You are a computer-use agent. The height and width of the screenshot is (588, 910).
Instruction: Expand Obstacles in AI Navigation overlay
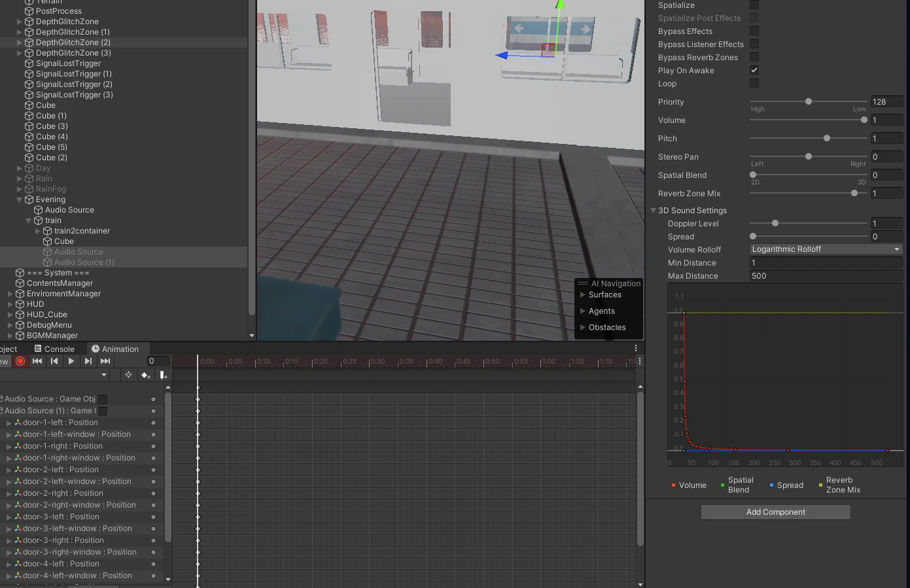583,328
